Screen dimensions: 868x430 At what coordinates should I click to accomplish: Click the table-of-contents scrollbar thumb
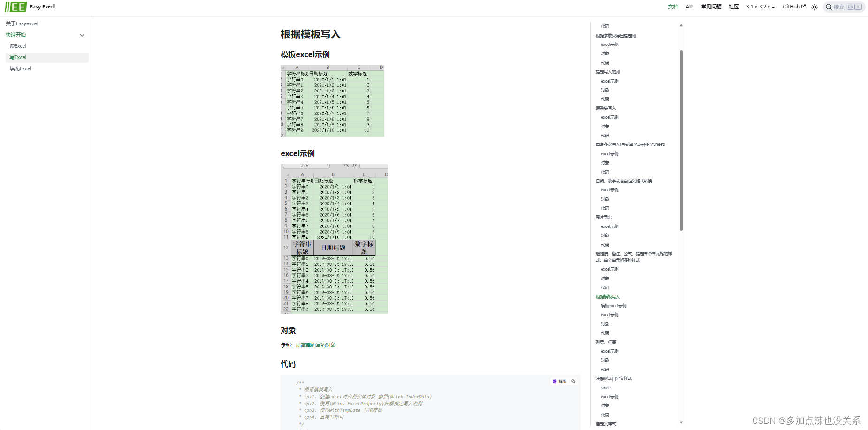pos(681,140)
